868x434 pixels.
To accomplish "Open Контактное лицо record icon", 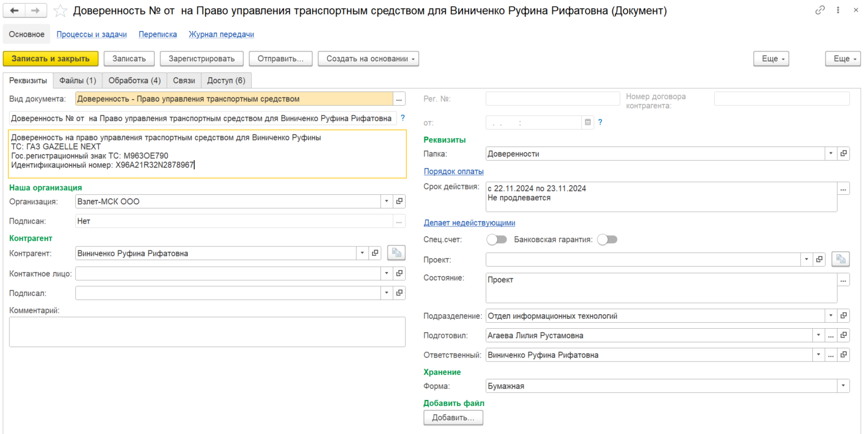I will tap(400, 273).
